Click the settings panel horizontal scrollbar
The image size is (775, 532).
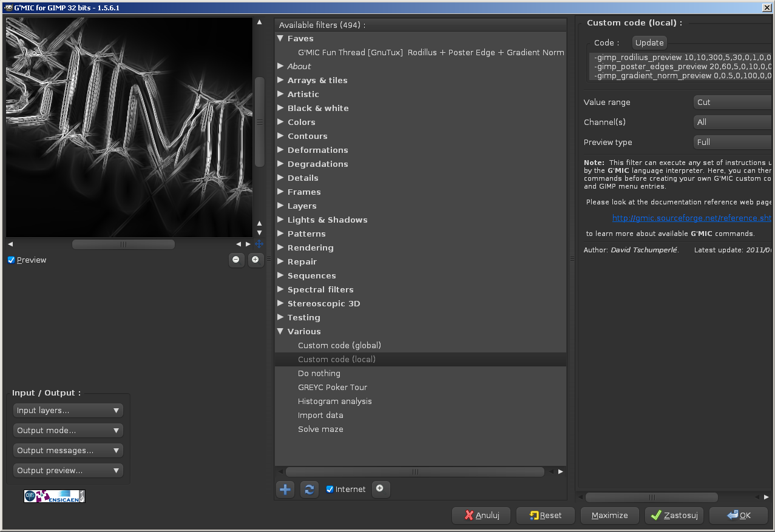(652, 497)
